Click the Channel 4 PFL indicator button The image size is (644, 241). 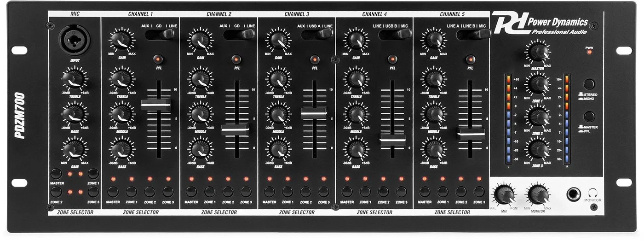tap(392, 59)
